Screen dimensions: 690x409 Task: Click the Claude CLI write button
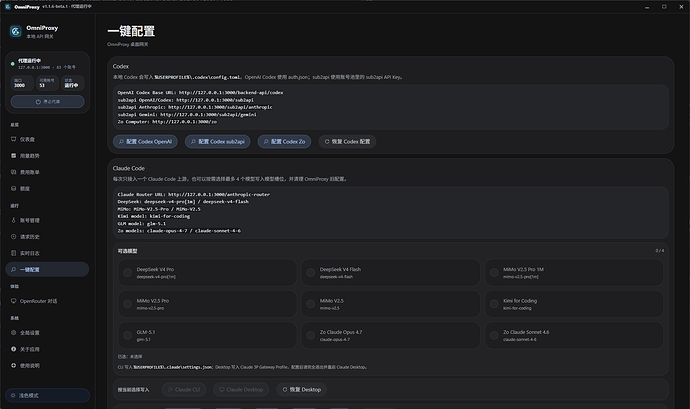point(184,389)
